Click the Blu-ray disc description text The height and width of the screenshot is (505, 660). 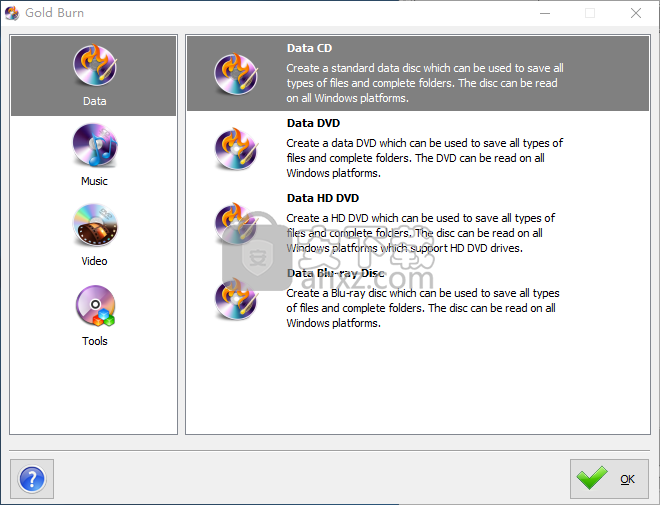pyautogui.click(x=423, y=308)
